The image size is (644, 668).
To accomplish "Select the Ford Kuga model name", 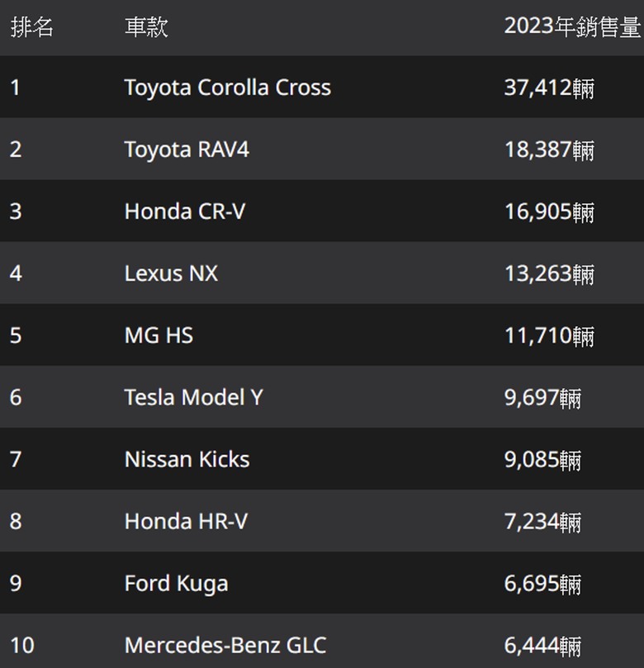I will click(x=176, y=583).
